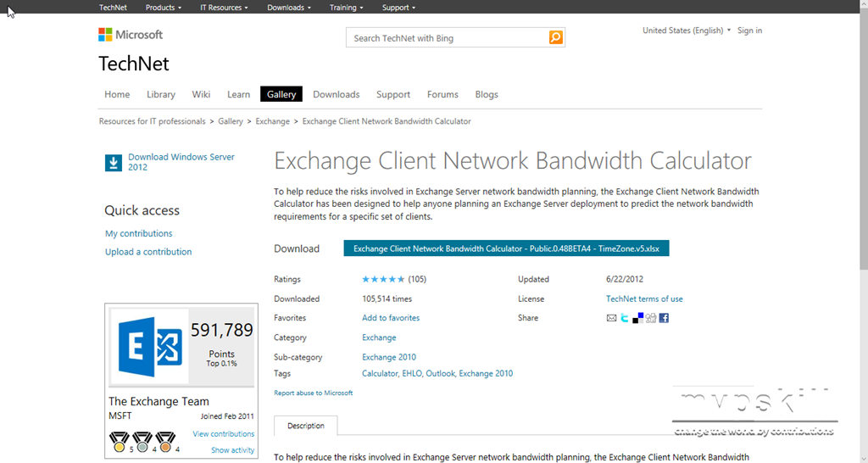Click the gold medal icon

tap(119, 442)
